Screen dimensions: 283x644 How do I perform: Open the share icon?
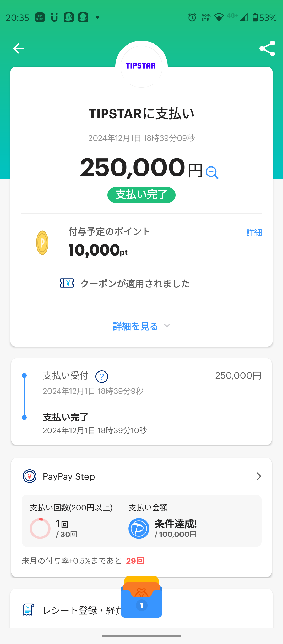(267, 48)
